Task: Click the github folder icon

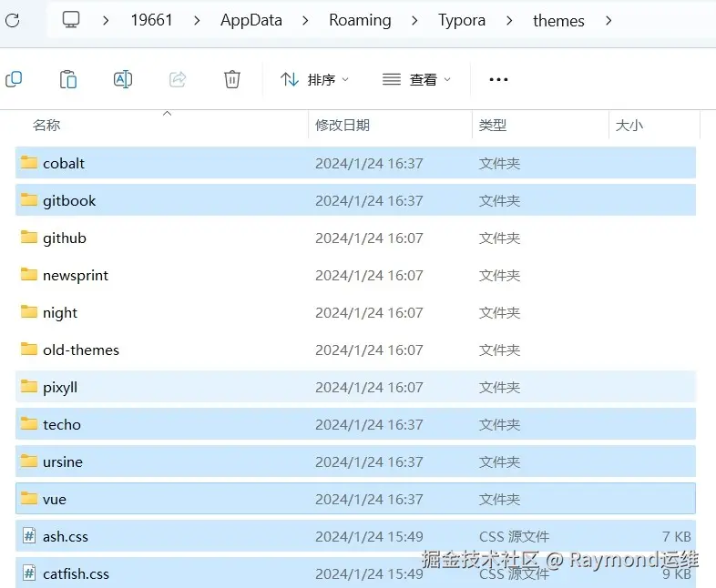Action: click(29, 237)
